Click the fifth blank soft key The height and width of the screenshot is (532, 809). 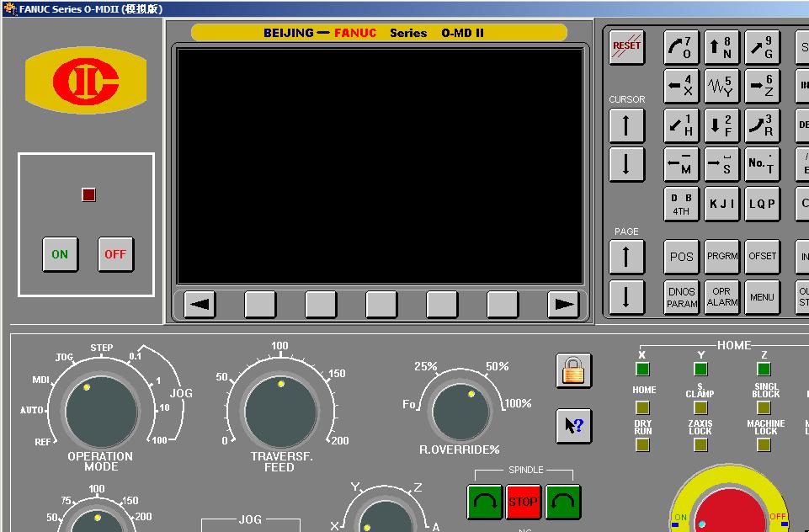tap(503, 305)
